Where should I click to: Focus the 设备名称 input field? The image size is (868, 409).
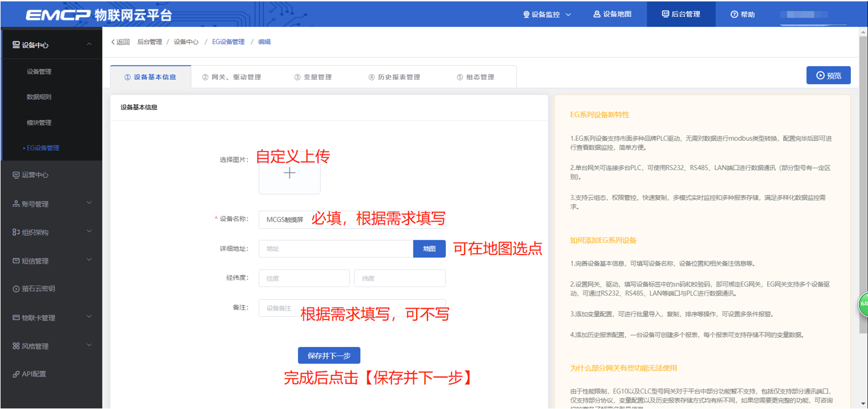[352, 220]
